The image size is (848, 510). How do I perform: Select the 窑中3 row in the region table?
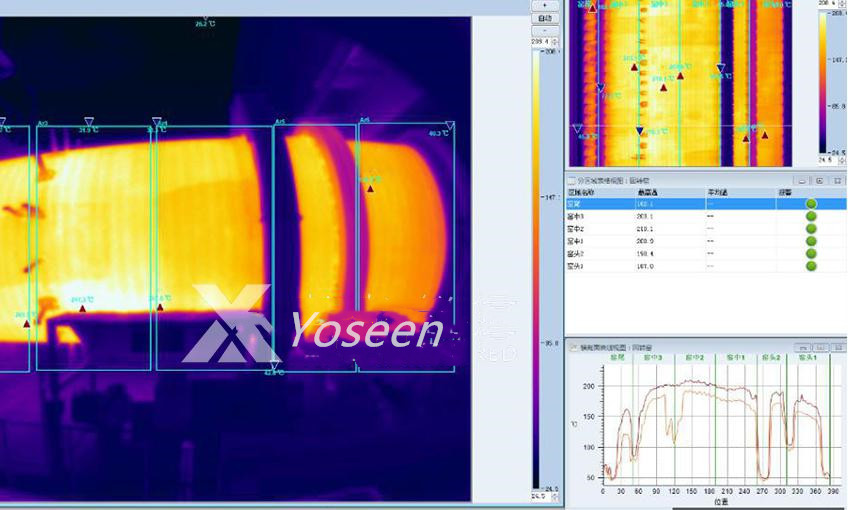click(706, 216)
